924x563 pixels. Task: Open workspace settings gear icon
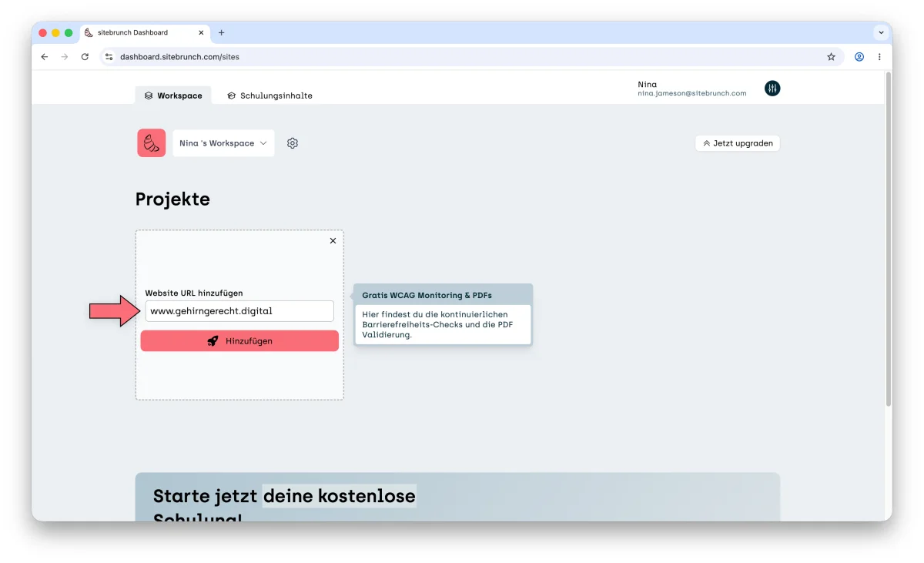(293, 143)
